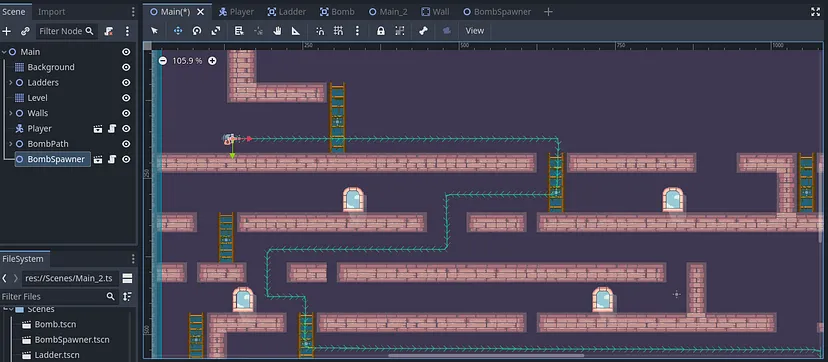This screenshot has width=828, height=362.
Task: Reset zoom via the 105.9 % label
Action: tap(187, 61)
